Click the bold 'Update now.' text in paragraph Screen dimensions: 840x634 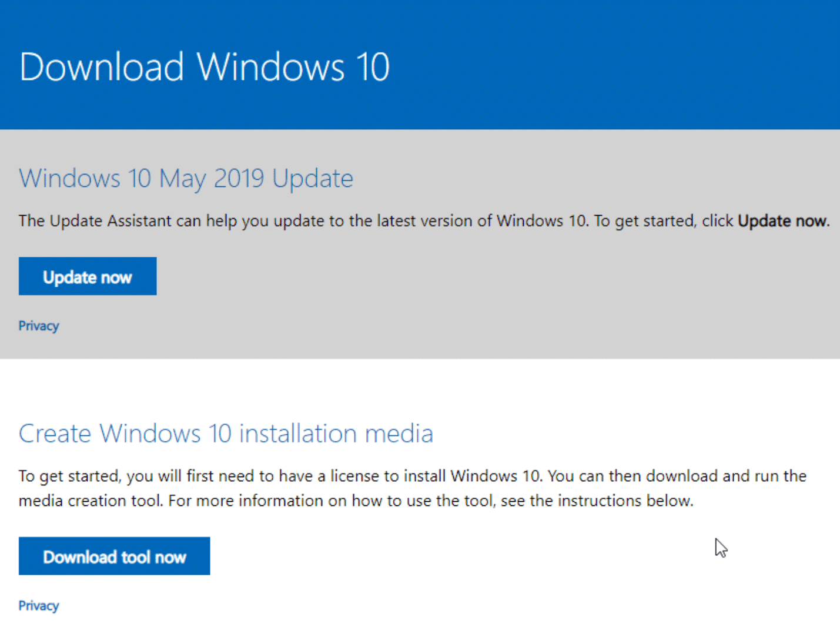pyautogui.click(x=784, y=221)
